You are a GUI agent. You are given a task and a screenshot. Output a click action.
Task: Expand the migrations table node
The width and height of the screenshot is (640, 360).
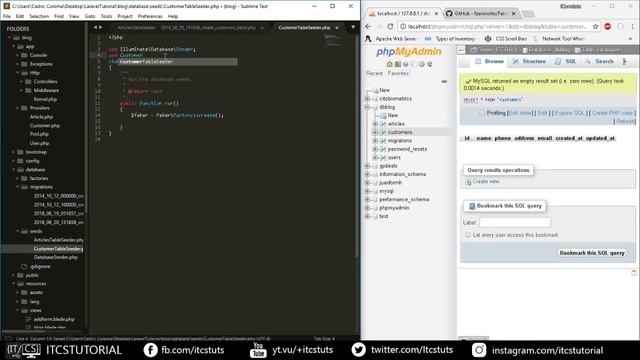375,140
